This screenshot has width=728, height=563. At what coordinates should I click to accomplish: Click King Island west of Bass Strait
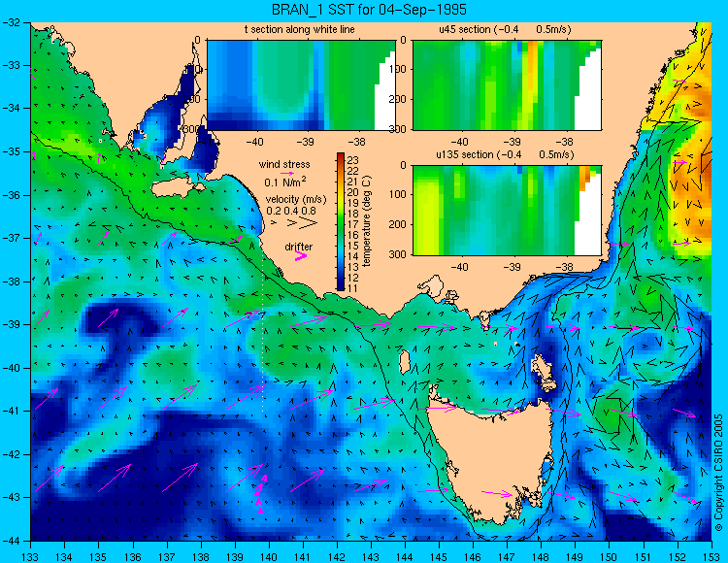[x=405, y=362]
